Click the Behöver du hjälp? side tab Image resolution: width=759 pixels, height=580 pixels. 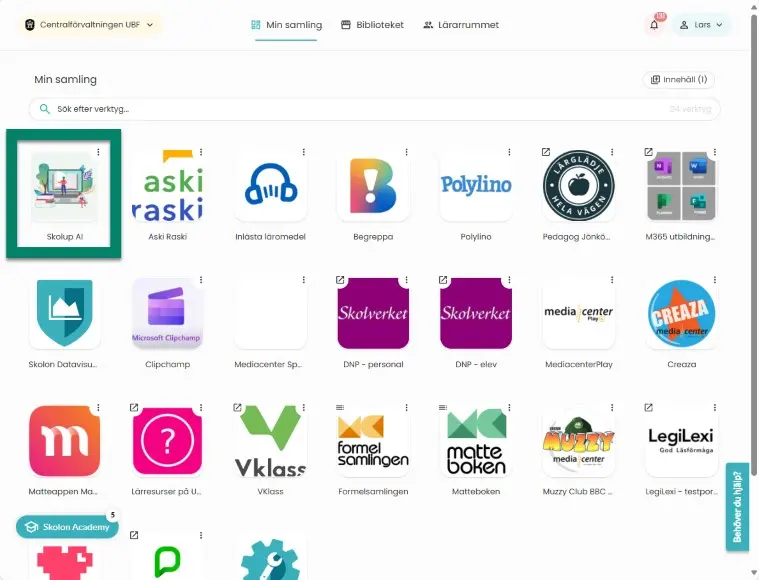point(737,507)
